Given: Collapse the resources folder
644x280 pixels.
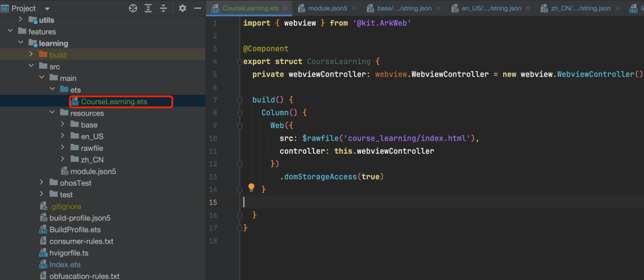Looking at the screenshot, I should click(52, 113).
